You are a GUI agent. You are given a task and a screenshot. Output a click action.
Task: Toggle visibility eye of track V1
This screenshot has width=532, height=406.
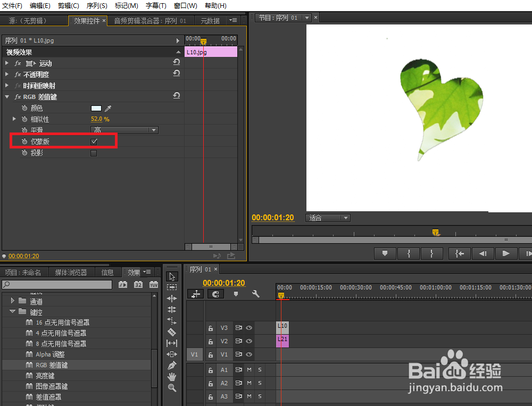point(249,354)
